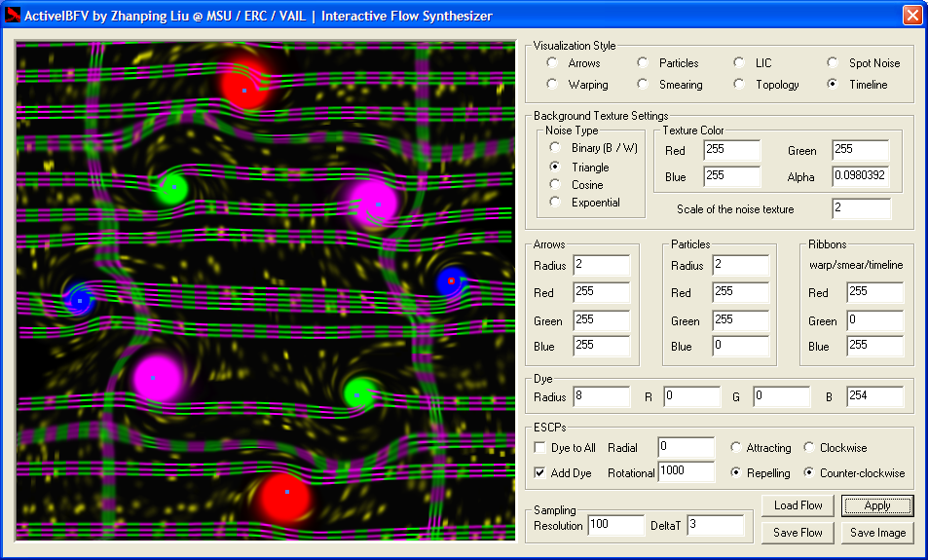
Task: Select the LIC visualization style
Action: (740, 63)
